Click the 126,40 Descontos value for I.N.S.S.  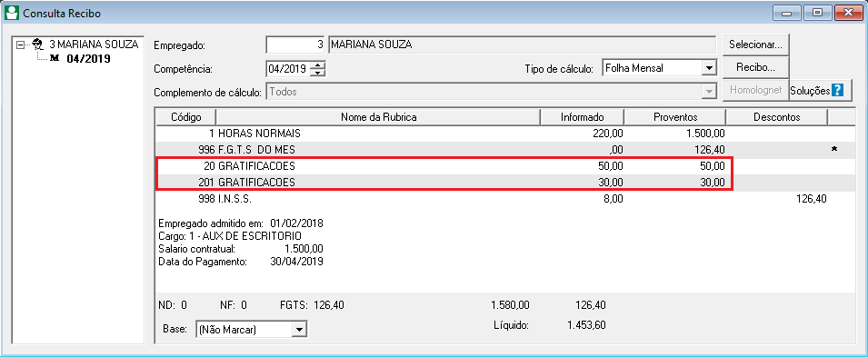[811, 198]
